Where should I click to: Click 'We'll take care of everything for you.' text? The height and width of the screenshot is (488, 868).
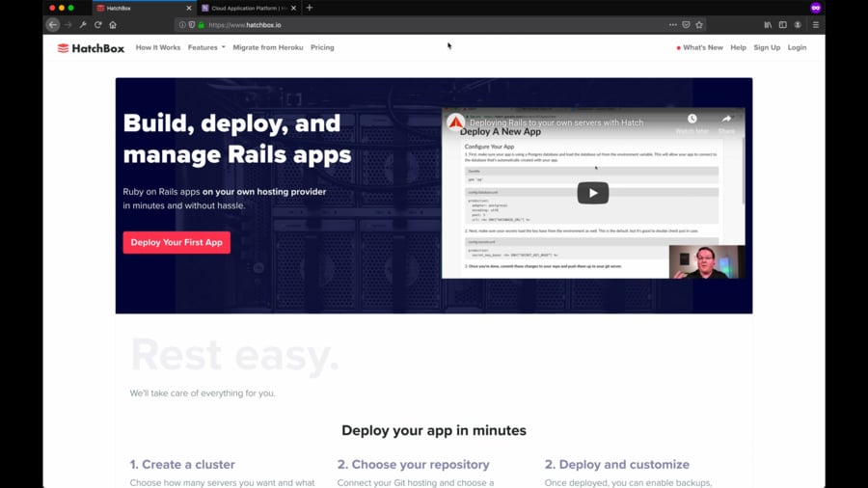pyautogui.click(x=203, y=393)
